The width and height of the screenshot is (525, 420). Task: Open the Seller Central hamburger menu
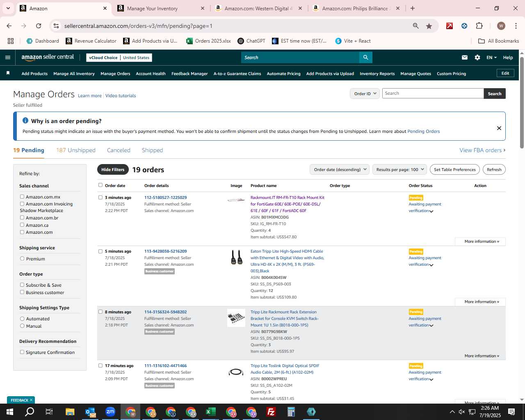coord(7,57)
